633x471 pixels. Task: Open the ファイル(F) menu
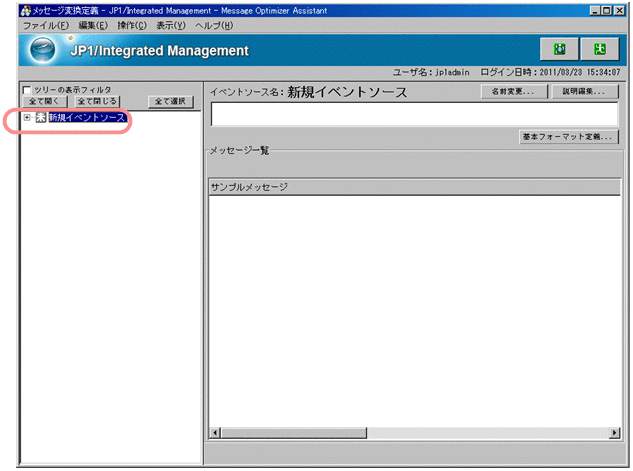46,25
